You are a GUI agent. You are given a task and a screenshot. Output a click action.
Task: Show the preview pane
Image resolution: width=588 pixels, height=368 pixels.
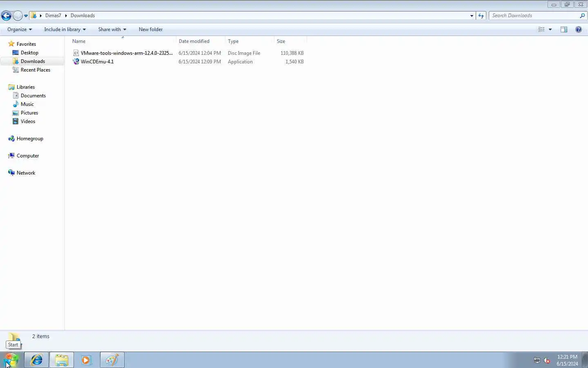coord(564,29)
